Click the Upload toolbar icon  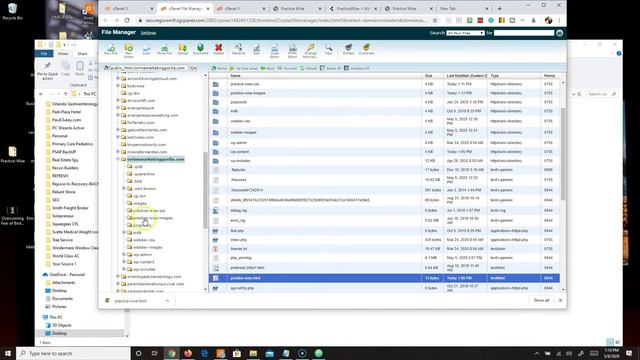(182, 49)
